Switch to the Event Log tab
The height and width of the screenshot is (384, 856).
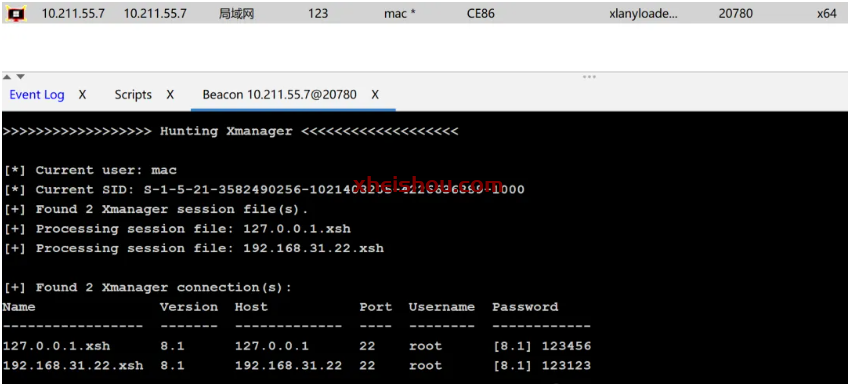[37, 95]
